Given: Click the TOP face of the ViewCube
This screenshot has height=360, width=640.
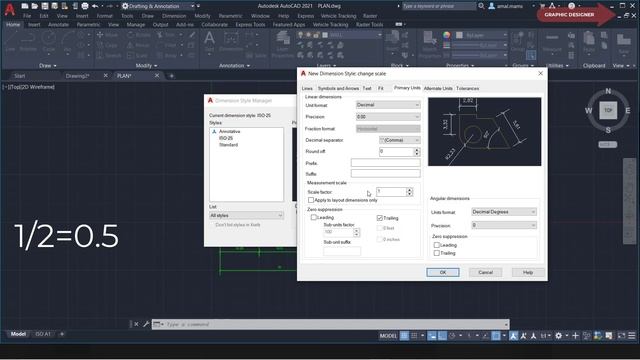Looking at the screenshot, I should [608, 110].
